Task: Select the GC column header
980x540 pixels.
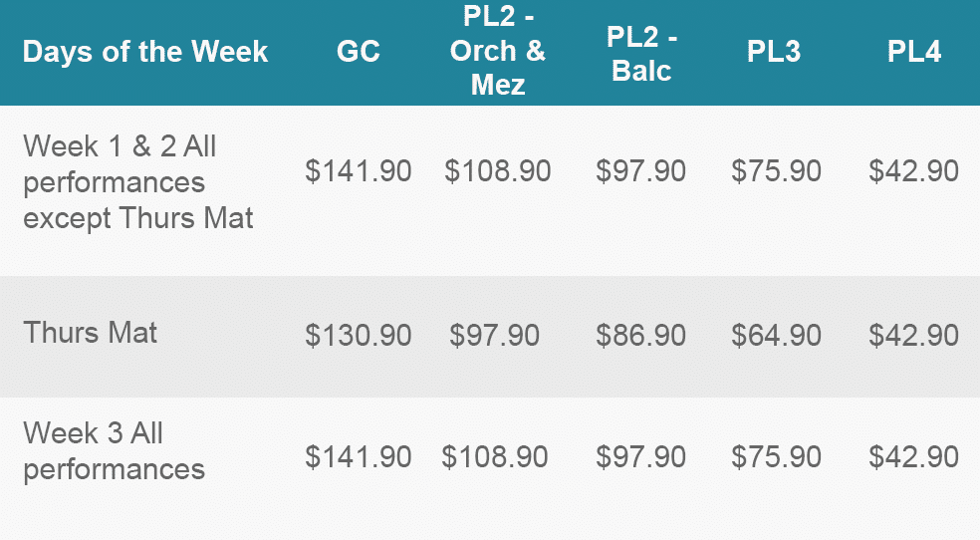Action: [x=359, y=51]
